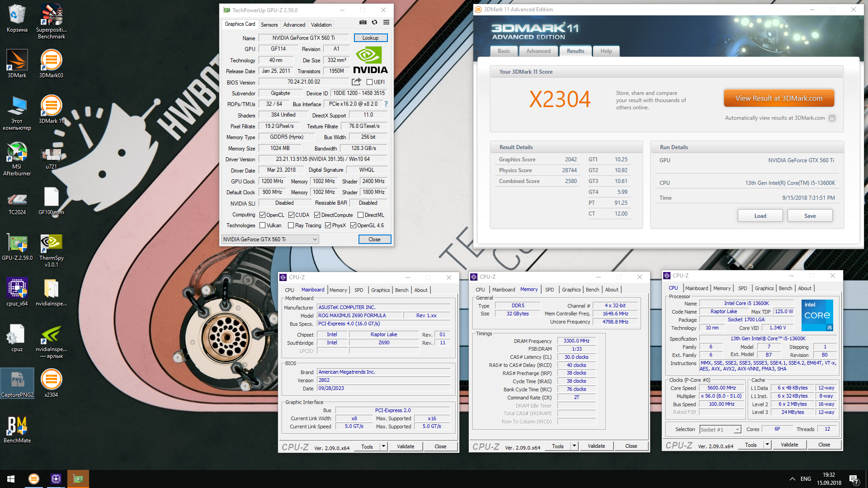The height and width of the screenshot is (488, 868).
Task: Select the cpuz config file icon
Action: (x=17, y=338)
